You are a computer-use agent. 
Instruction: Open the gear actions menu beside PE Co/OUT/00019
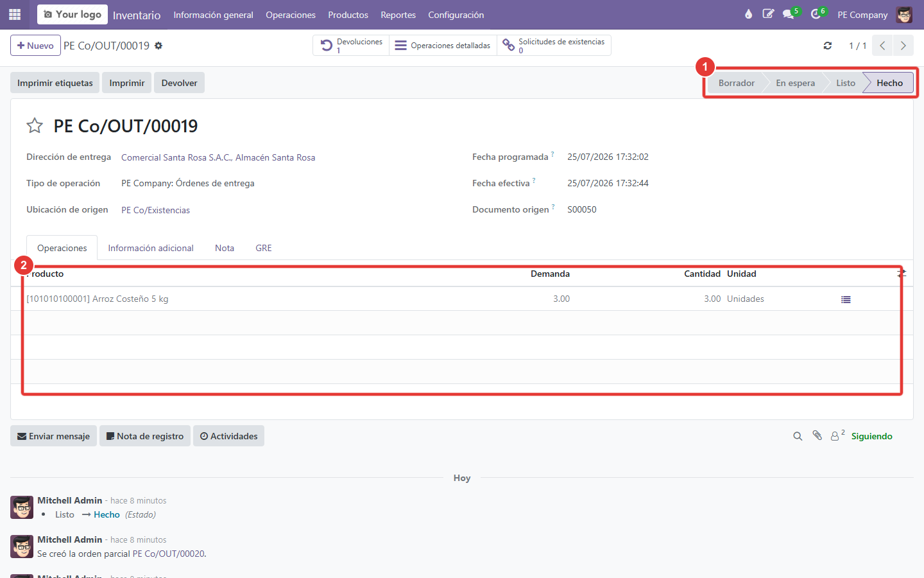click(158, 46)
